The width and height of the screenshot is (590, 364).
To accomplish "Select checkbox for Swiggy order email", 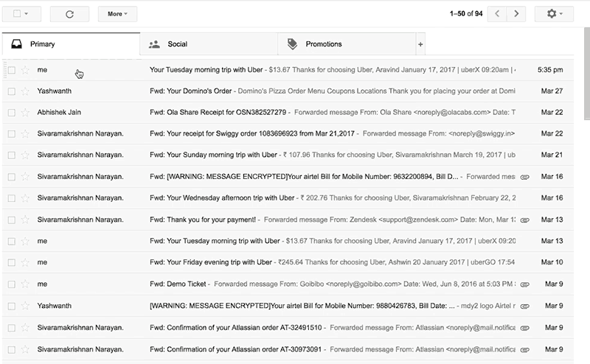I will pos(12,134).
